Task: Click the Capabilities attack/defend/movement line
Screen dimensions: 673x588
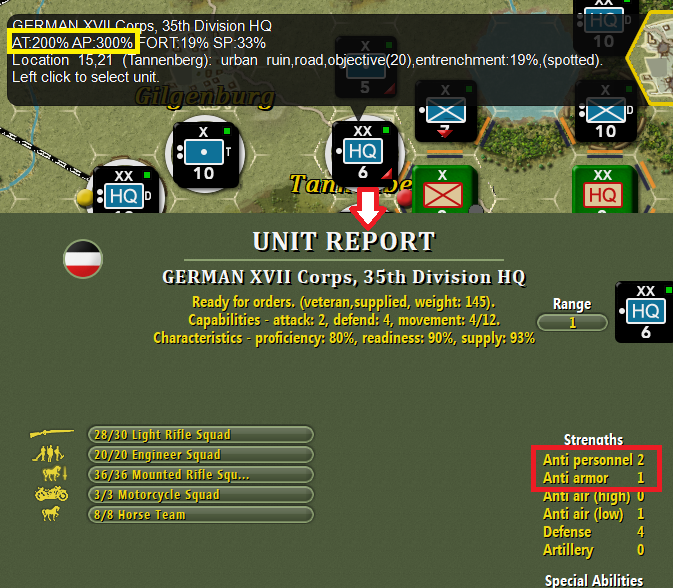Action: click(x=344, y=320)
